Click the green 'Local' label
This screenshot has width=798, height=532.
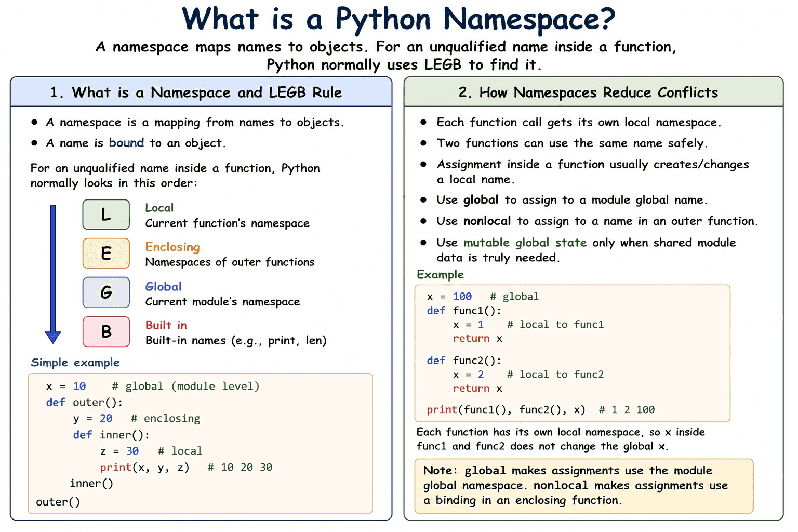coord(159,208)
